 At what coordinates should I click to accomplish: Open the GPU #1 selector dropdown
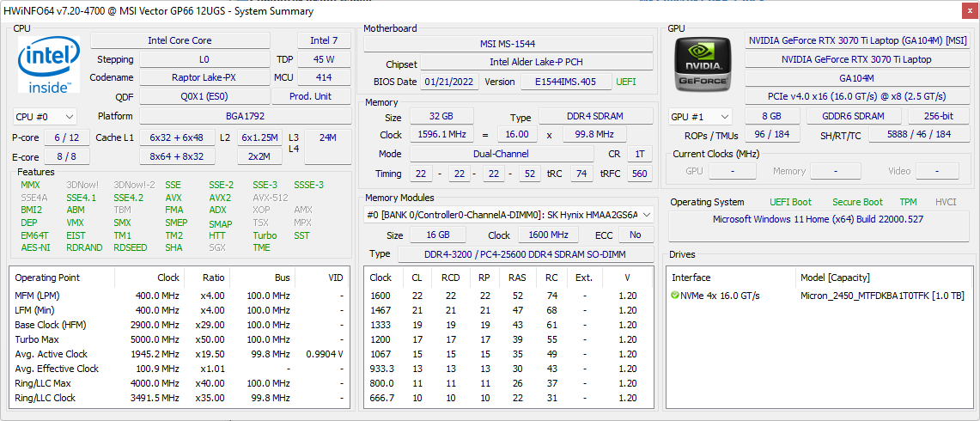tap(701, 116)
